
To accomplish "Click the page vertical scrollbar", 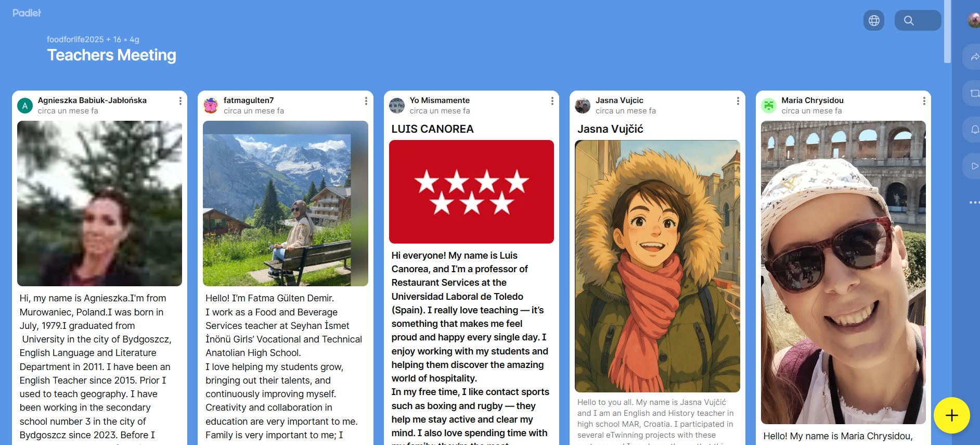I will click(x=948, y=31).
